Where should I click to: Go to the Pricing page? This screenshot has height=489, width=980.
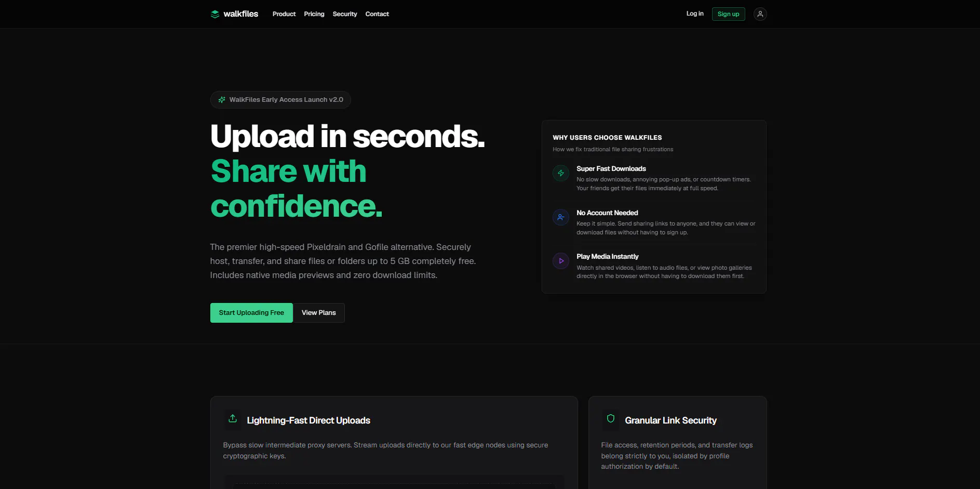coord(314,14)
